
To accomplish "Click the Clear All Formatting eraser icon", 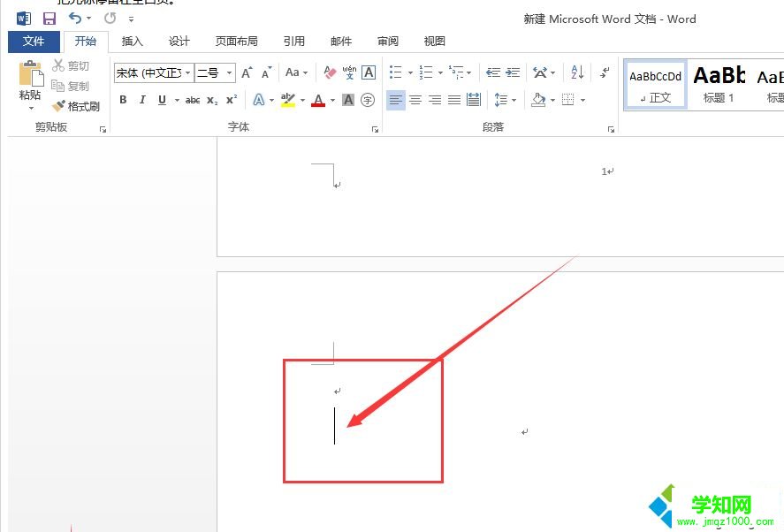I will (x=331, y=72).
